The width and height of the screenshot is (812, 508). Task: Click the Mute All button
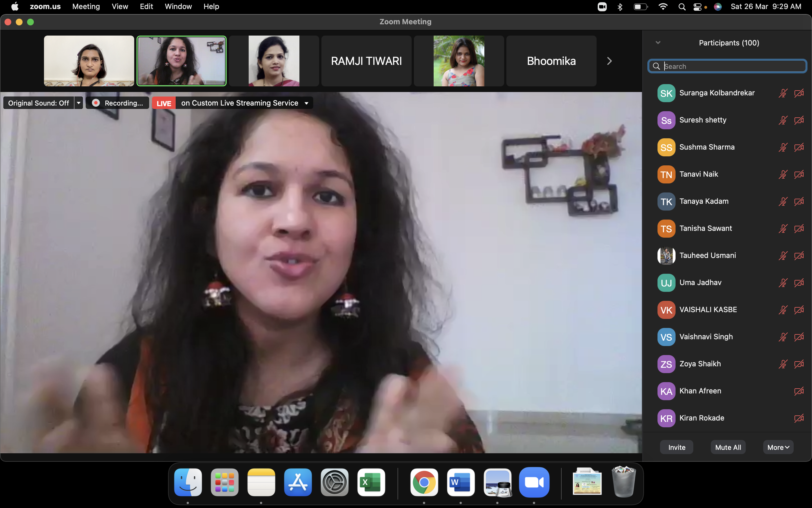click(728, 447)
